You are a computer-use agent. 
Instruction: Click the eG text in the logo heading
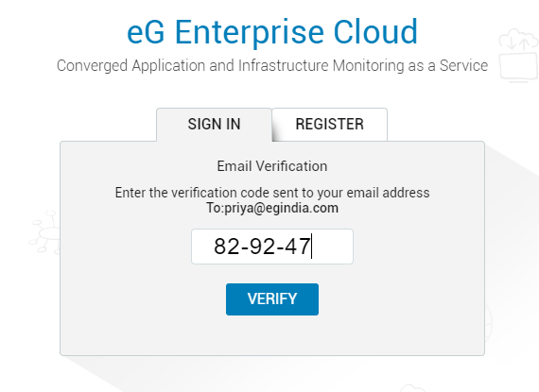[x=146, y=32]
